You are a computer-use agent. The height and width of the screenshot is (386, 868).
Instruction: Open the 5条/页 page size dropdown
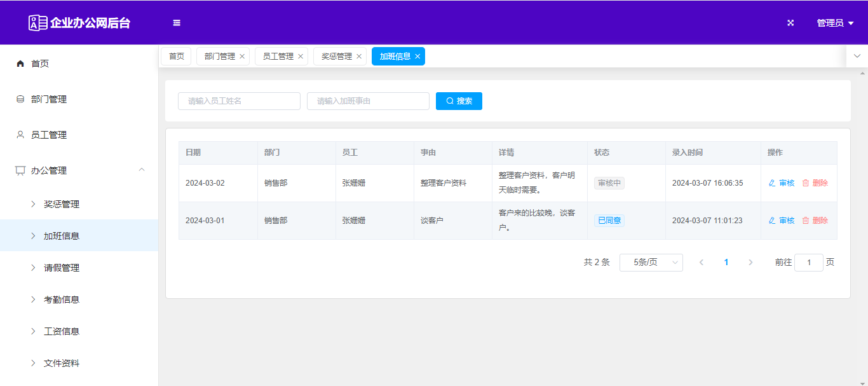[651, 263]
